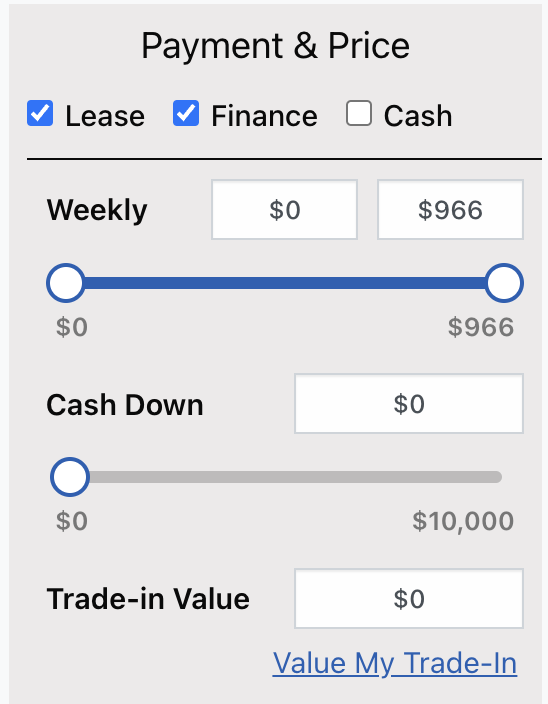The width and height of the screenshot is (548, 704).
Task: Focus the Trade-in Value input field
Action: (409, 598)
